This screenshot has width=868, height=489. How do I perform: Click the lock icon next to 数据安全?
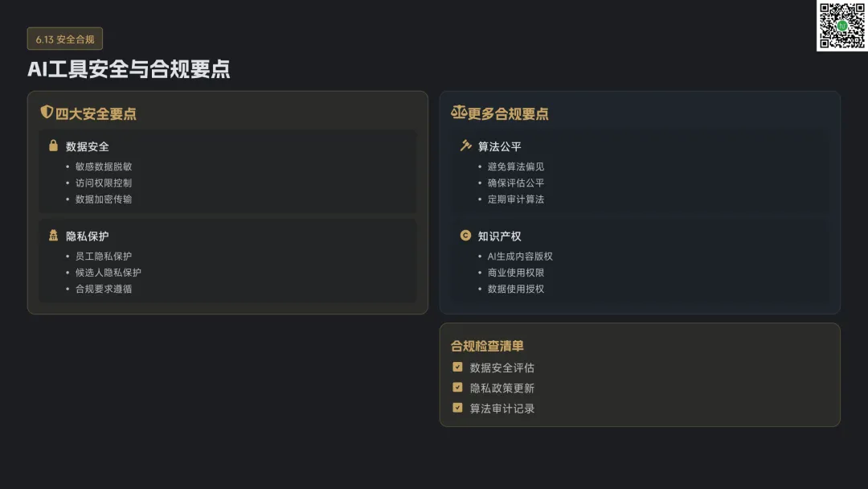click(54, 146)
